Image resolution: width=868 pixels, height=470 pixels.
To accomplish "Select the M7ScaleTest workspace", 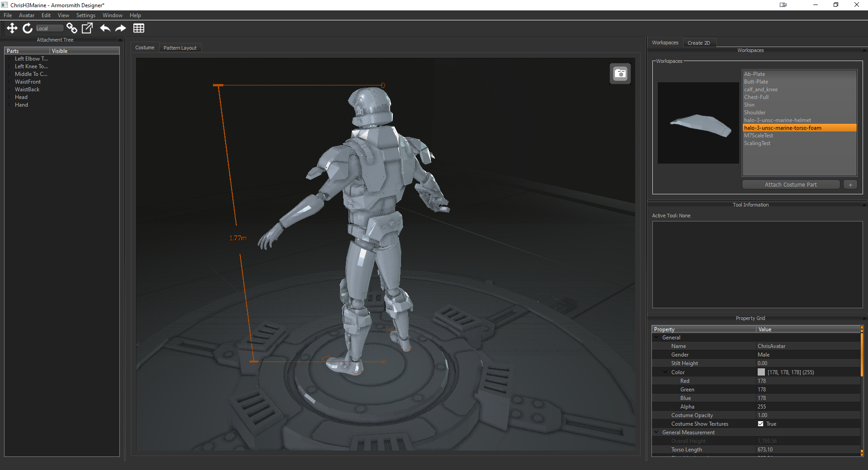I will (799, 136).
